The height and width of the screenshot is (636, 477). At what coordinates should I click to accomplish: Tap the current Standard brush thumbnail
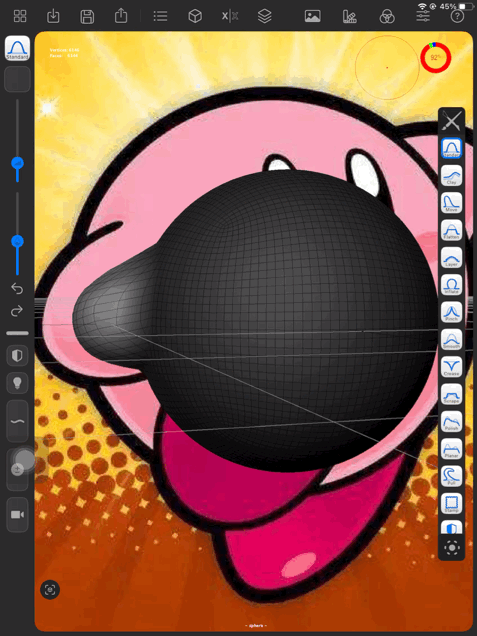pos(17,48)
